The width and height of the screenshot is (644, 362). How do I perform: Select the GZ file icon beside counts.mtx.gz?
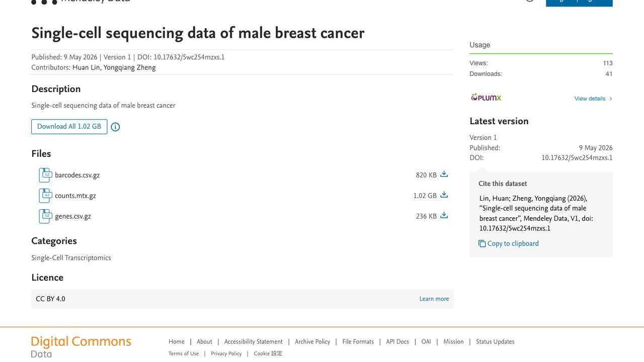click(45, 196)
